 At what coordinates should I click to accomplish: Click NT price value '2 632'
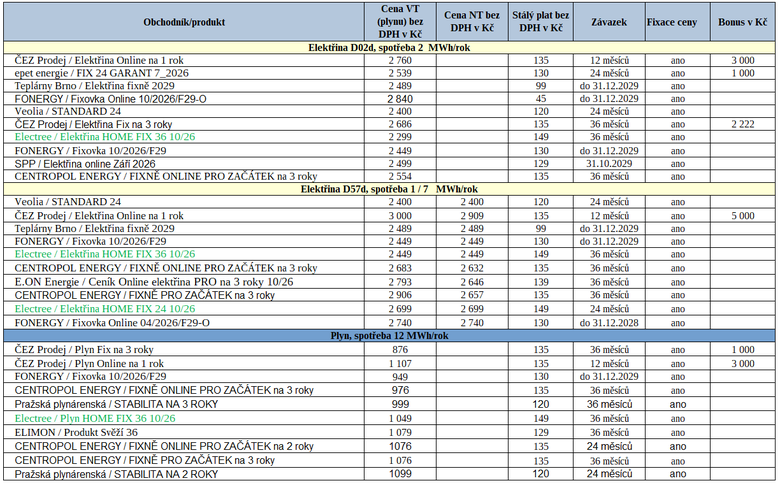click(x=472, y=268)
